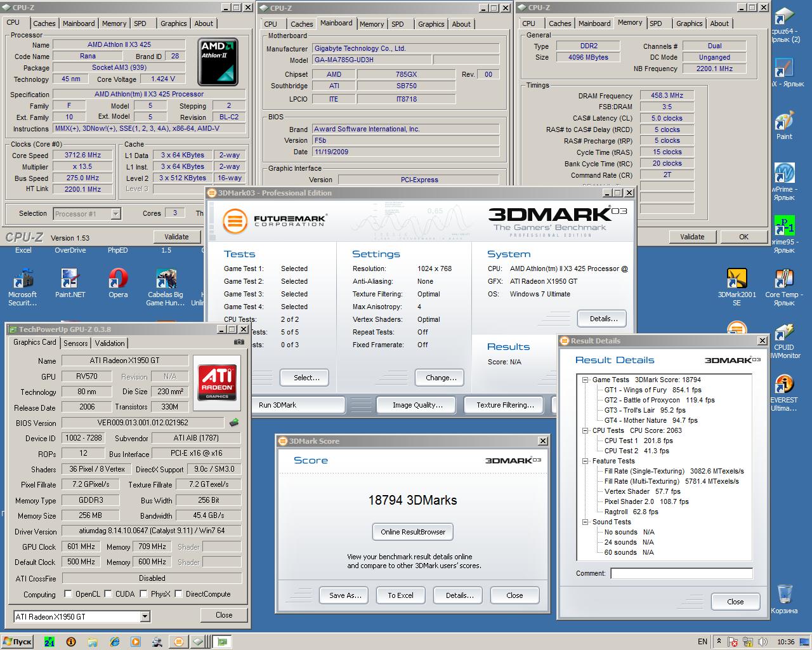The image size is (812, 650).
Task: Click Validate in the Memory CPU-Z window
Action: (692, 237)
